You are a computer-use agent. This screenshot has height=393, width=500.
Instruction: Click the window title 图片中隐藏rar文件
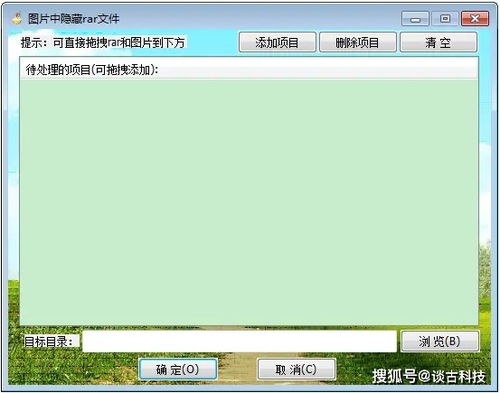pyautogui.click(x=74, y=18)
